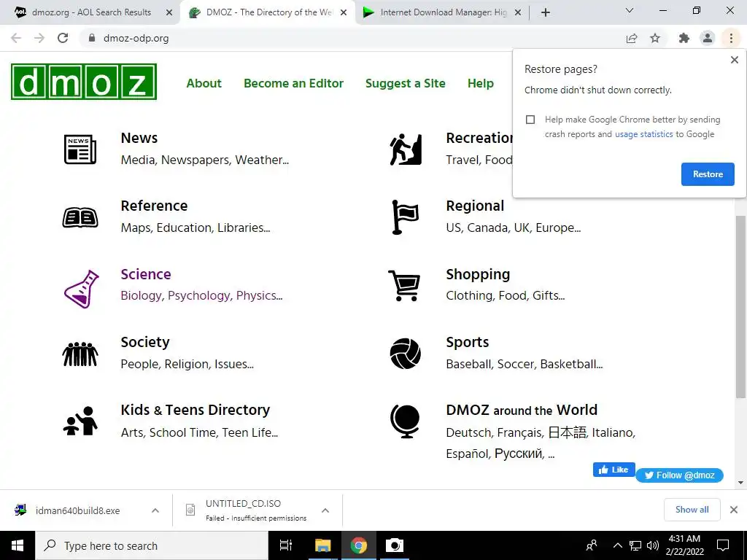This screenshot has width=747, height=560.
Task: Close the AOL Search Results tab
Action: pos(169,12)
